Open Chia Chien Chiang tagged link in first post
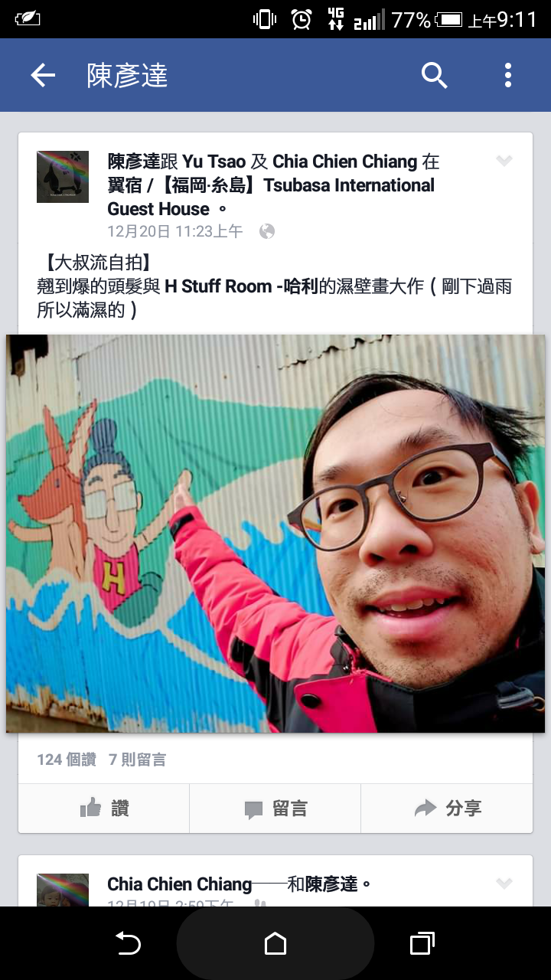The image size is (551, 980). point(344,162)
